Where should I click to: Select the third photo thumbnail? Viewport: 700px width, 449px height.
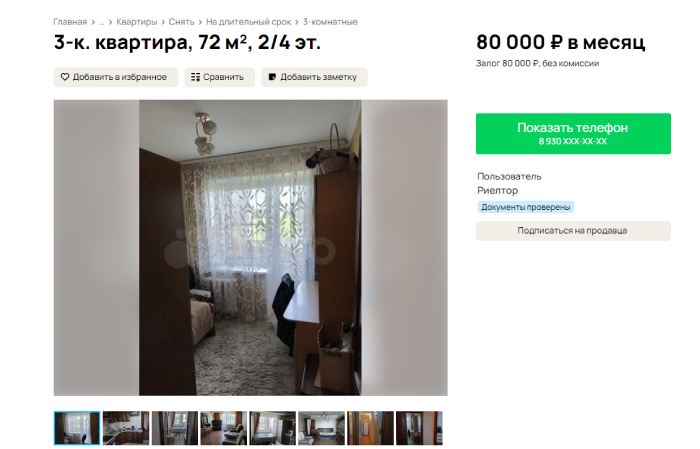tap(175, 428)
